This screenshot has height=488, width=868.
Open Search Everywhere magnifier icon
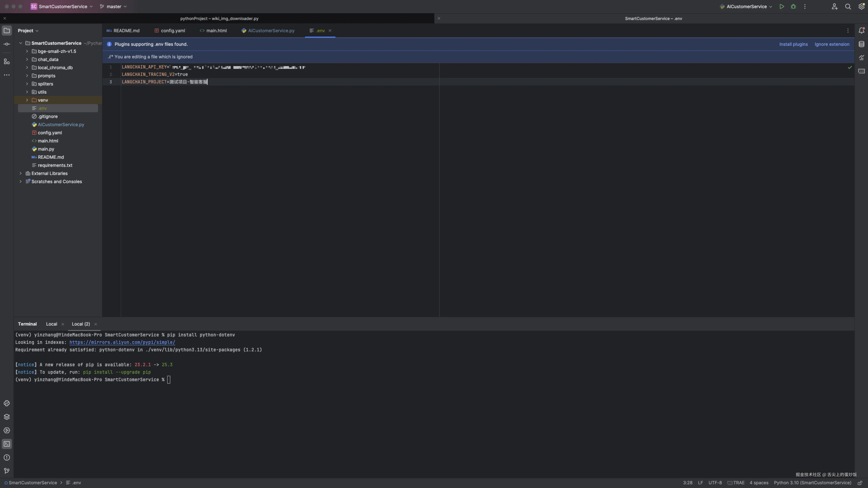pyautogui.click(x=848, y=6)
